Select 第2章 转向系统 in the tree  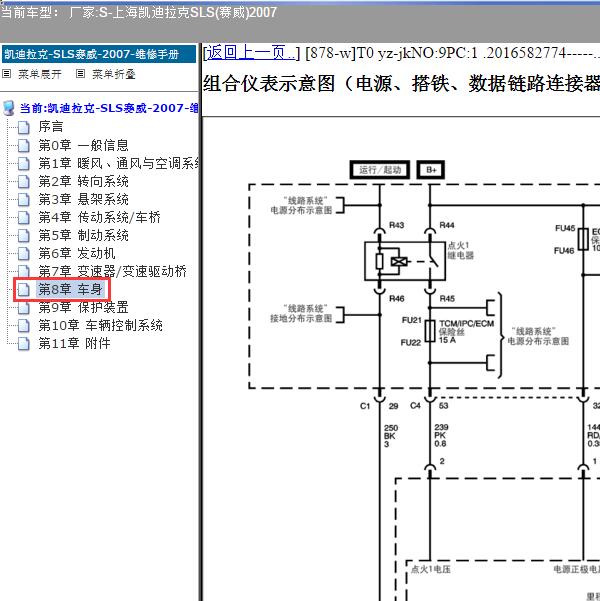pyautogui.click(x=83, y=181)
